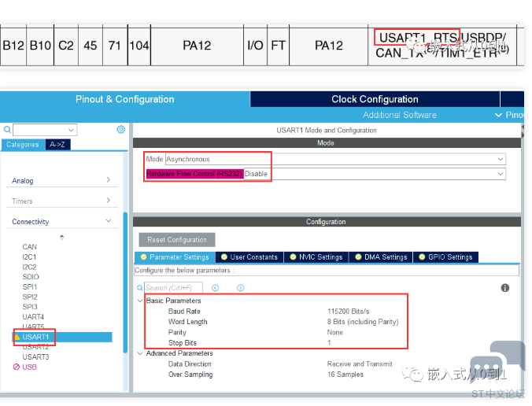
Task: Open the Hardware Flow Control dropdown
Action: click(x=374, y=173)
